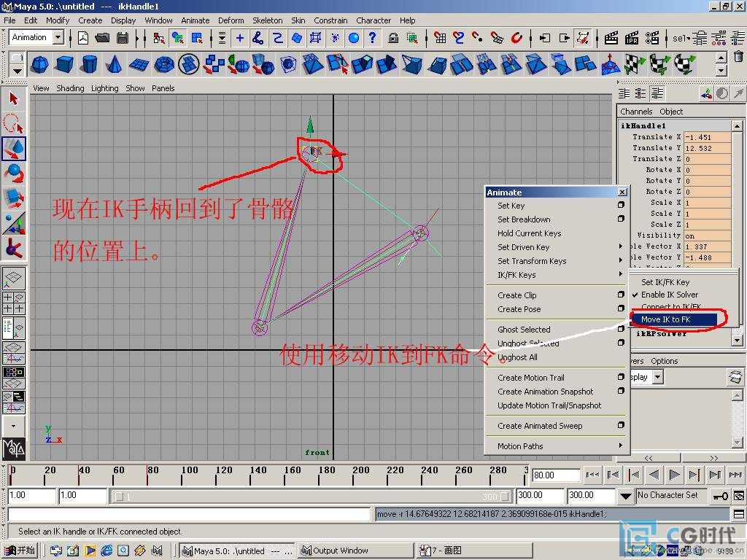Open the Skeleton menu
Image resolution: width=747 pixels, height=560 pixels.
[267, 20]
